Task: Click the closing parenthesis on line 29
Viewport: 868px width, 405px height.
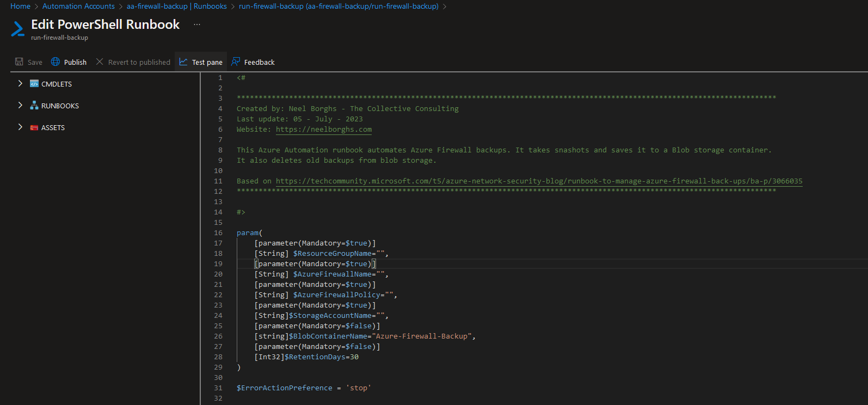Action: pyautogui.click(x=239, y=367)
